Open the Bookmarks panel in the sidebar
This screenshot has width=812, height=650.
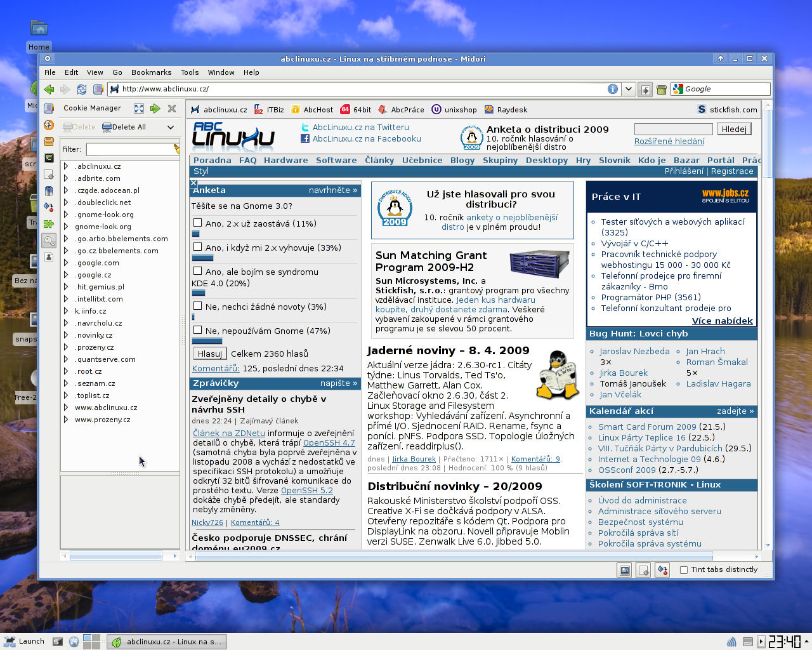49,109
